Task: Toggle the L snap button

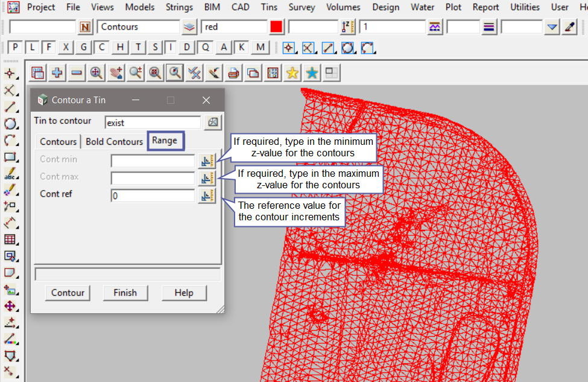Action: point(32,47)
